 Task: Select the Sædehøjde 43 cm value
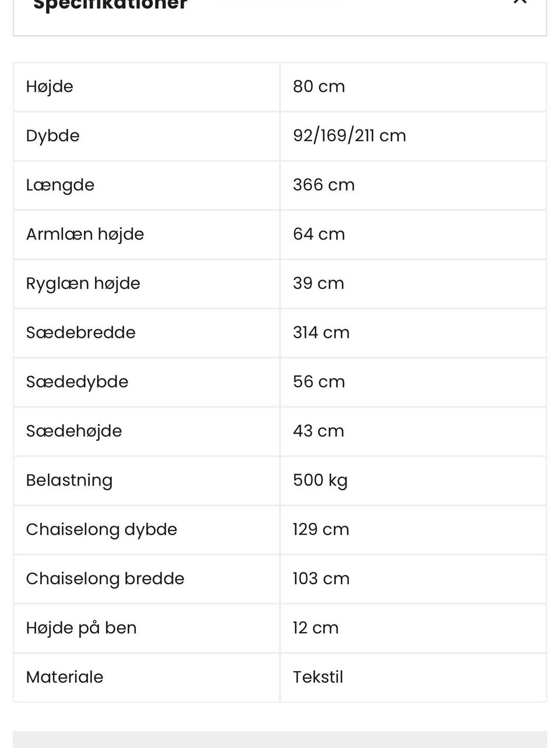click(318, 431)
